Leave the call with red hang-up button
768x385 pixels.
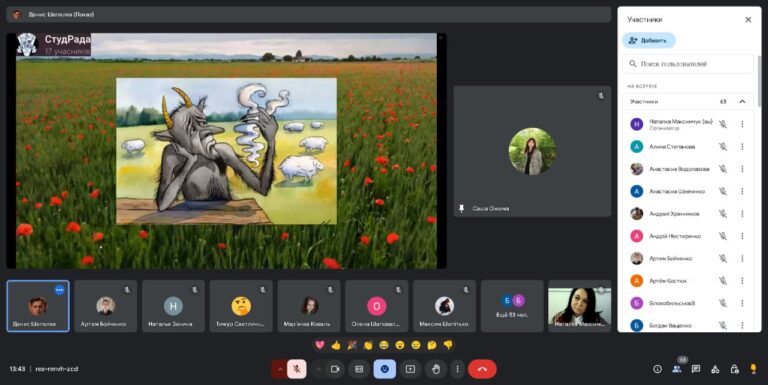(x=482, y=369)
